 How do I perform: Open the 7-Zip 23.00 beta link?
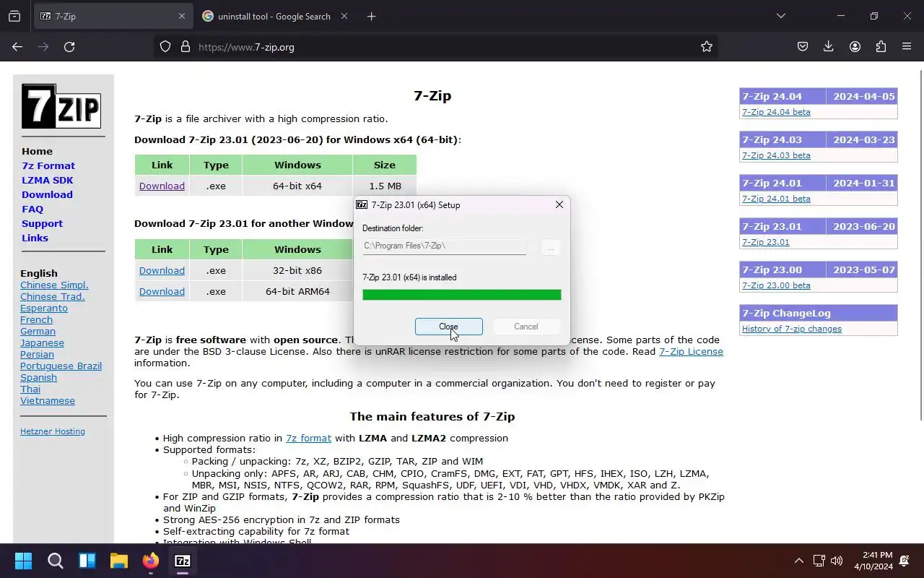(776, 285)
